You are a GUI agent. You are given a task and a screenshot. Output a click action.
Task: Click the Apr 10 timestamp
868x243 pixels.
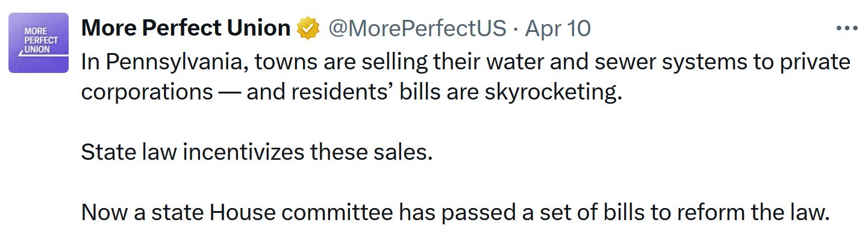558,28
